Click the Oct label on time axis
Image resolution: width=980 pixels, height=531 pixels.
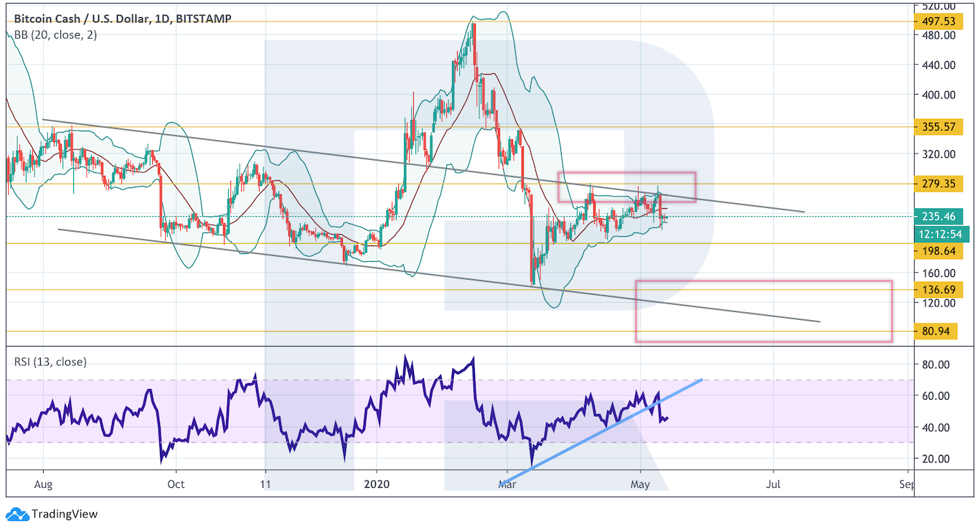[x=176, y=484]
